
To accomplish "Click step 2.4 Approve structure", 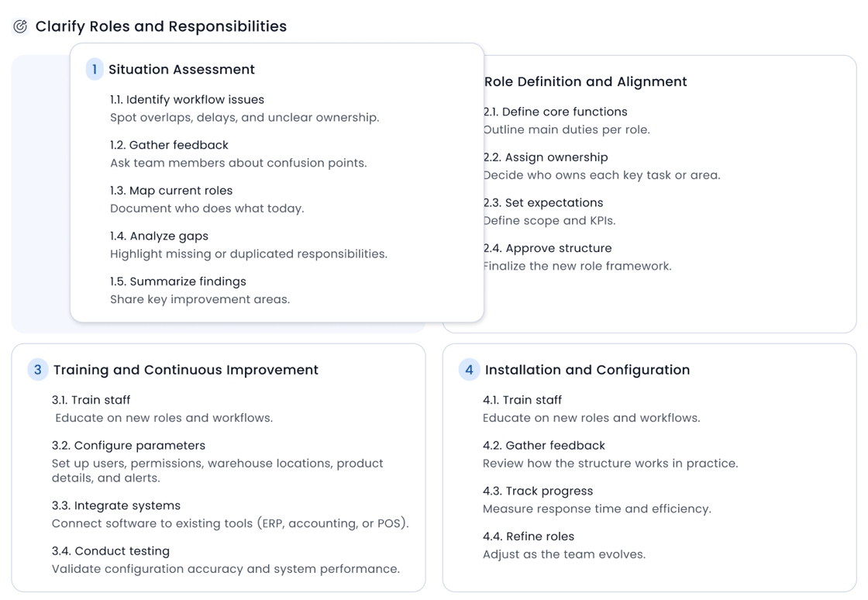I will 549,248.
